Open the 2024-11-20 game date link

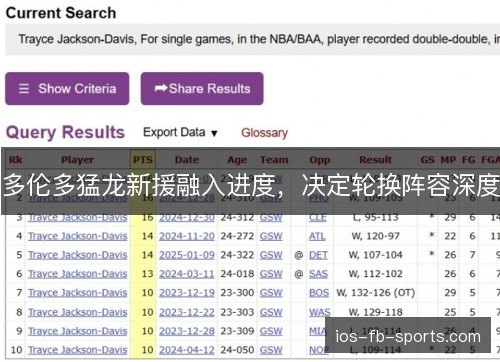click(x=187, y=236)
